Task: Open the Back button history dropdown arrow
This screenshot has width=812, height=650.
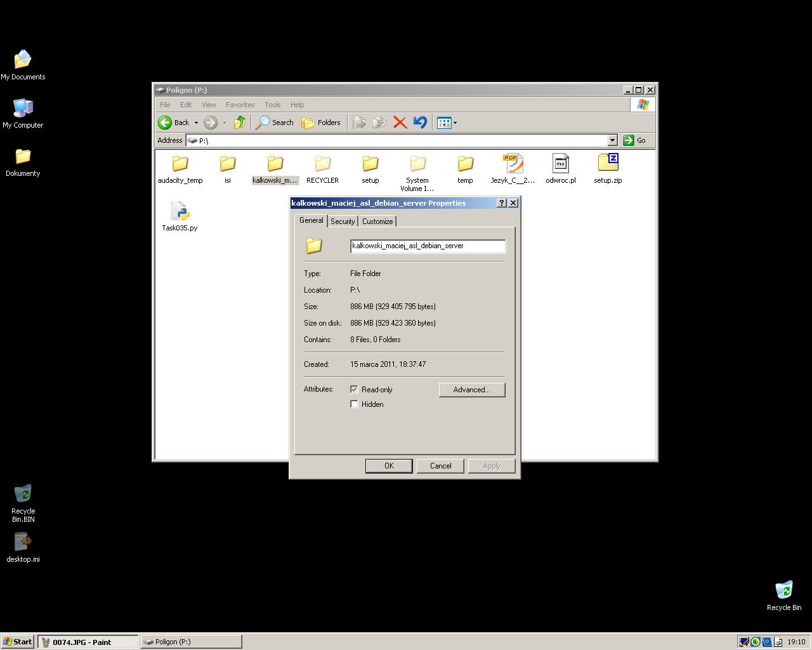Action: (x=196, y=123)
